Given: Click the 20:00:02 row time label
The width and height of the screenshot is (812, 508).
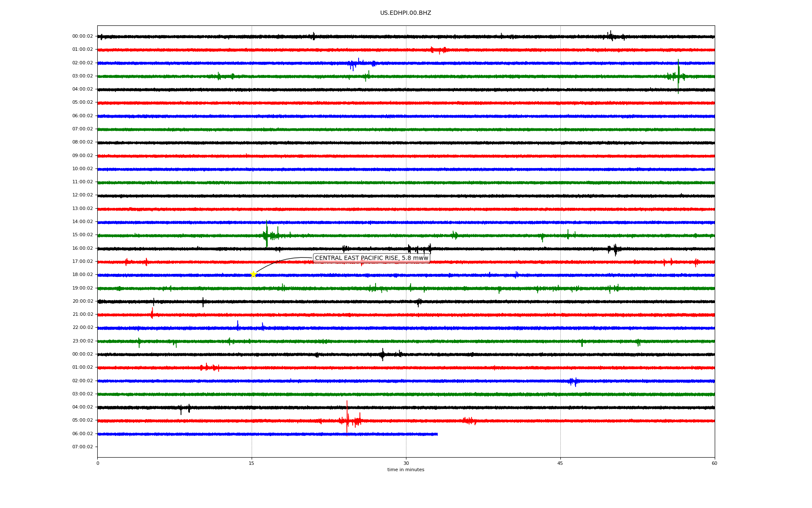Looking at the screenshot, I should (x=82, y=301).
